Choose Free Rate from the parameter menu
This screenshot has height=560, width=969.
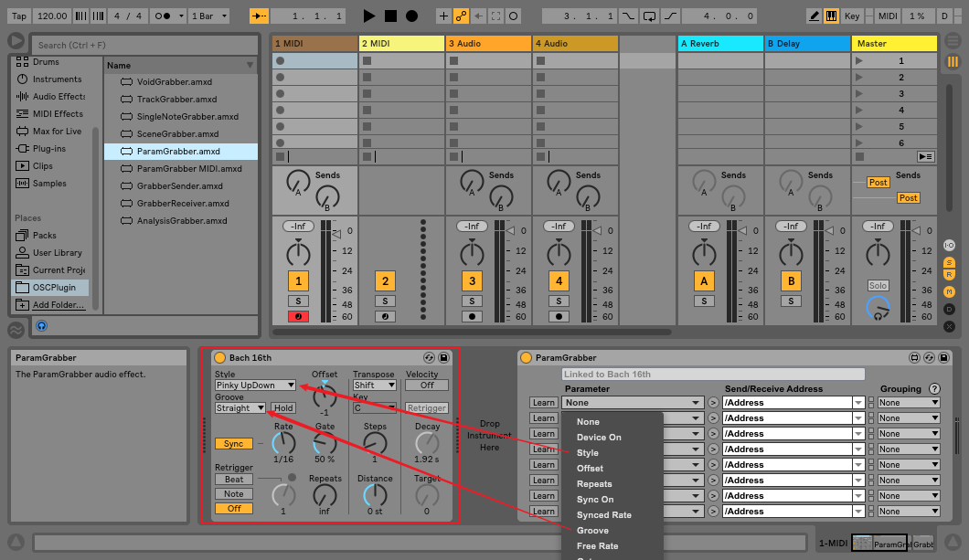(x=597, y=545)
